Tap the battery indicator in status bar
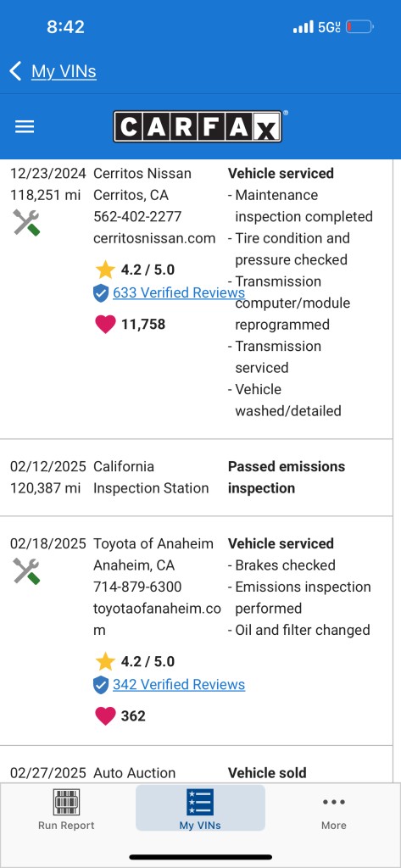401x868 pixels. [360, 26]
